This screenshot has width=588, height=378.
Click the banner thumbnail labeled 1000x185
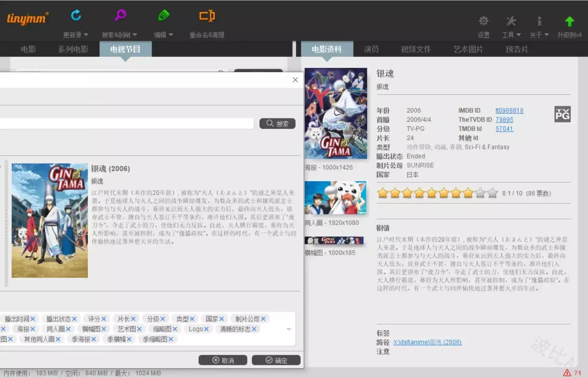[334, 240]
